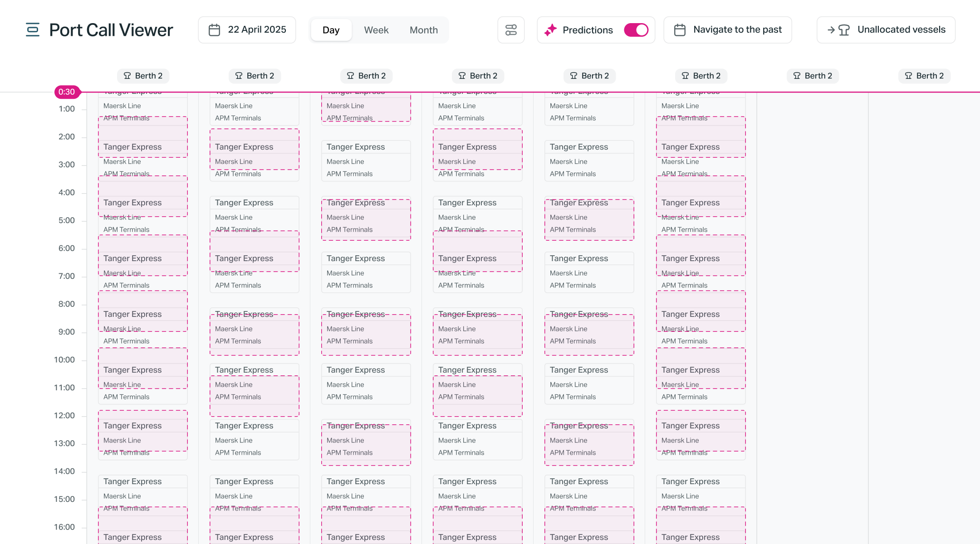Open the hamburger menu beside Port Call Viewer
Viewport: 980px width, 544px height.
tap(33, 30)
